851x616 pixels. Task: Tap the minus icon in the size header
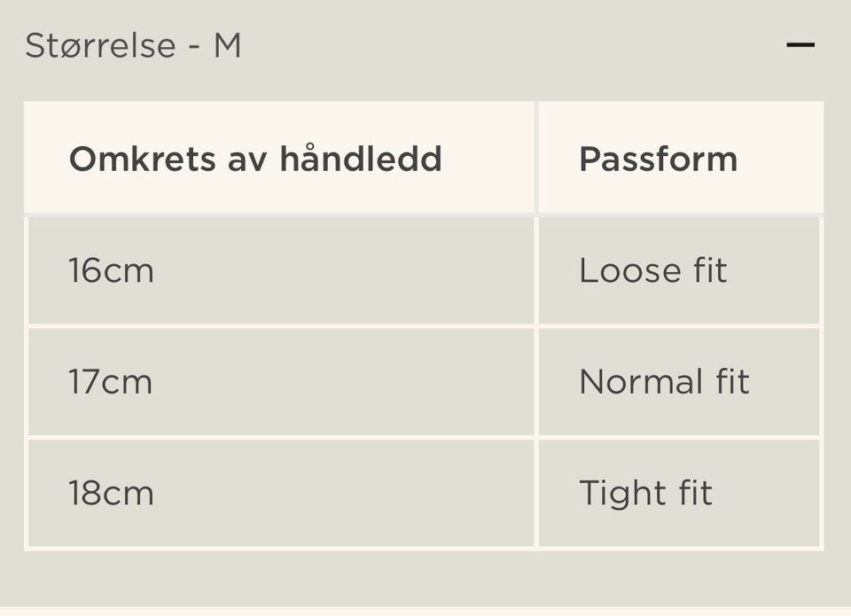click(800, 44)
